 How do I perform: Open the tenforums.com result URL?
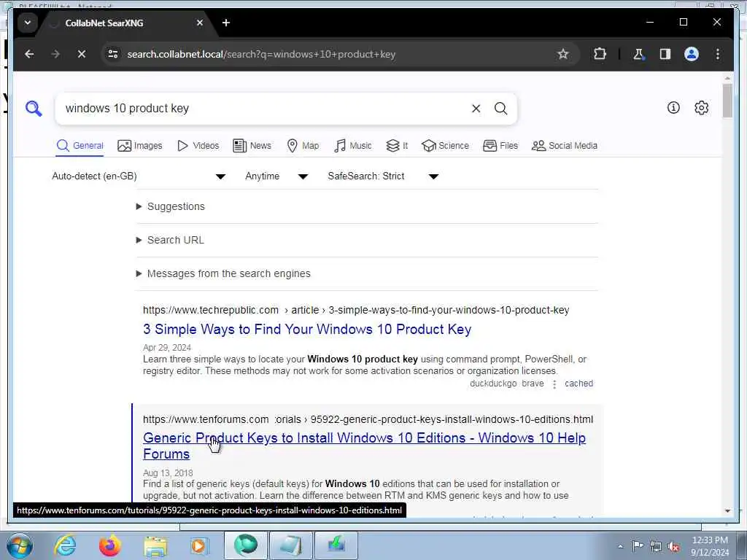[x=368, y=419]
